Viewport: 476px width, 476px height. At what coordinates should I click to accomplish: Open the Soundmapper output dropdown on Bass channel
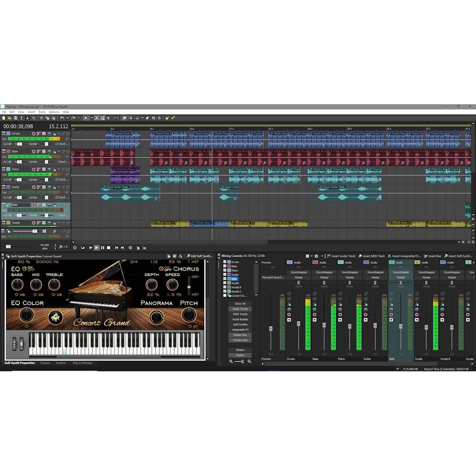325,272
